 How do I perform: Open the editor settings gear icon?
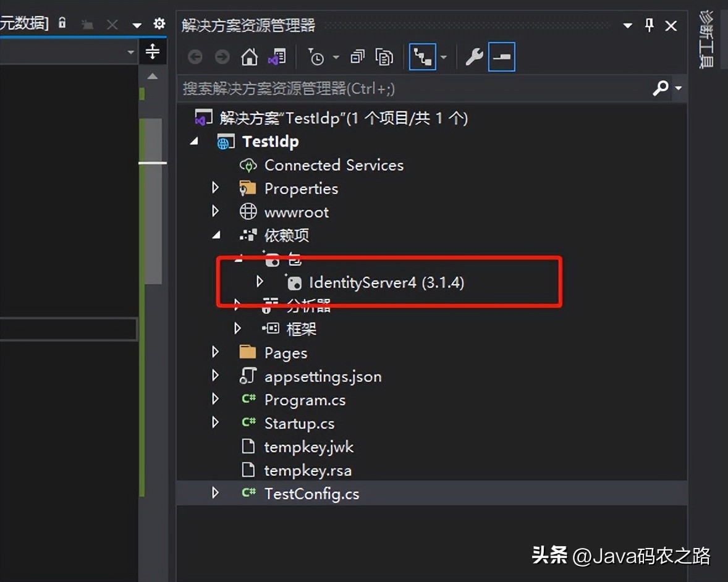click(x=159, y=23)
